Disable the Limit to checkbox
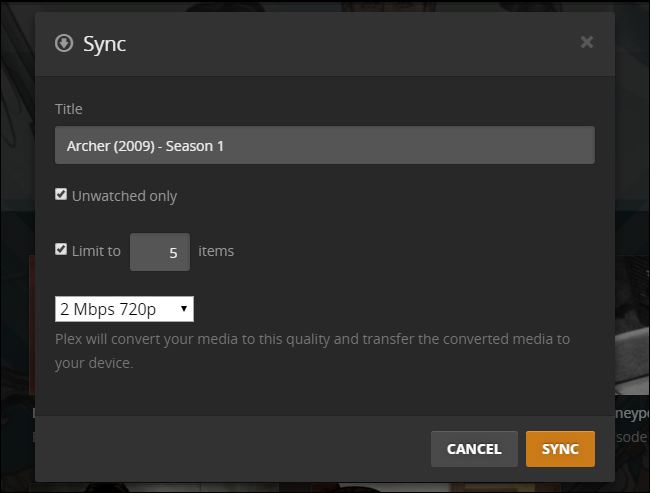The width and height of the screenshot is (650, 493). tap(61, 250)
